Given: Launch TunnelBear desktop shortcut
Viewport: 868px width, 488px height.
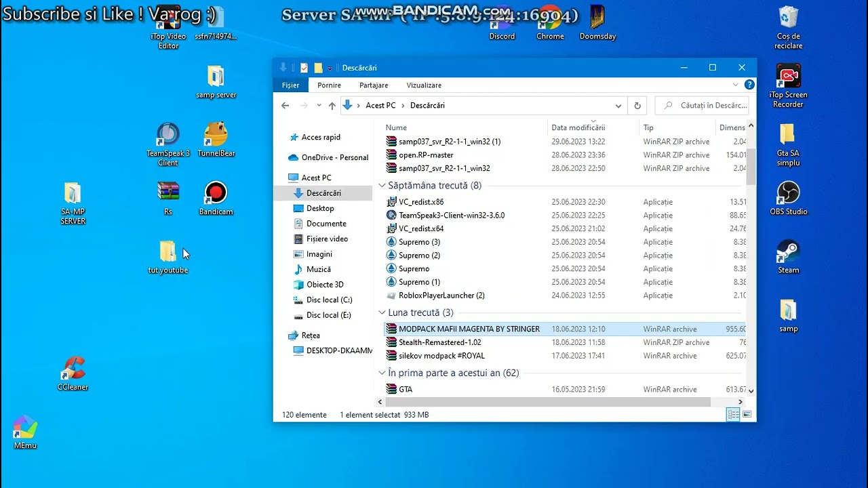Looking at the screenshot, I should click(x=216, y=140).
